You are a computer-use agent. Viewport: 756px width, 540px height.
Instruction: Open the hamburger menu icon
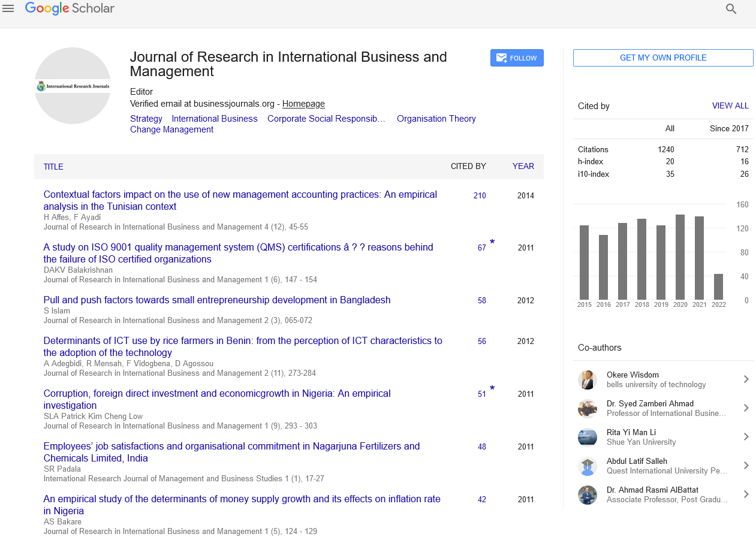(x=8, y=8)
